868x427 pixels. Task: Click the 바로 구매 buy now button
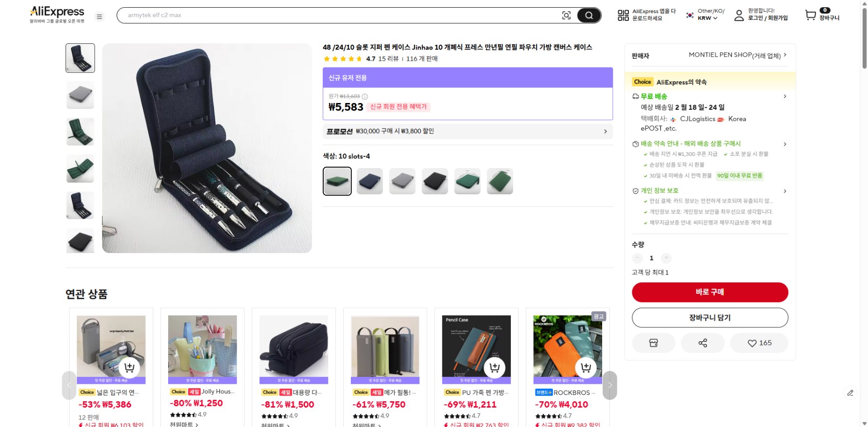[710, 292]
